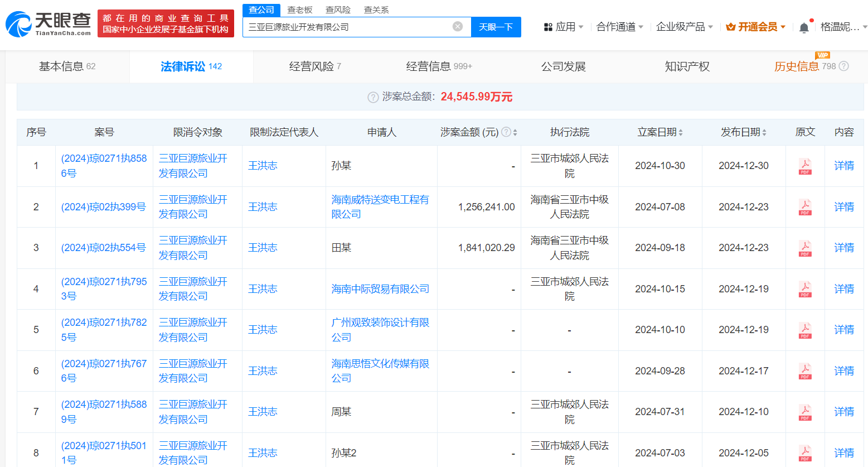Viewport: 868px width, 467px height.
Task: Select the 查风险 search tab
Action: (x=338, y=9)
